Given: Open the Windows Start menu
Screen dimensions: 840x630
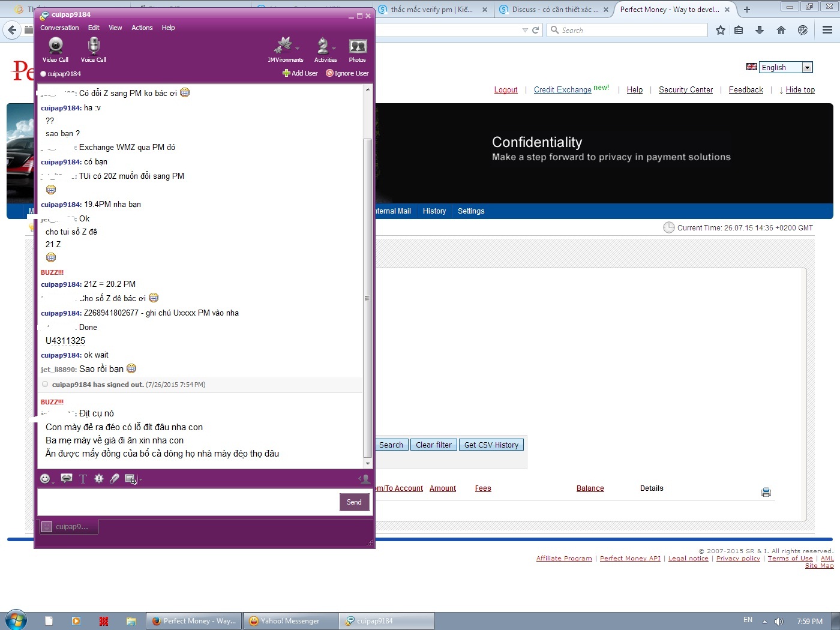Looking at the screenshot, I should (x=16, y=620).
